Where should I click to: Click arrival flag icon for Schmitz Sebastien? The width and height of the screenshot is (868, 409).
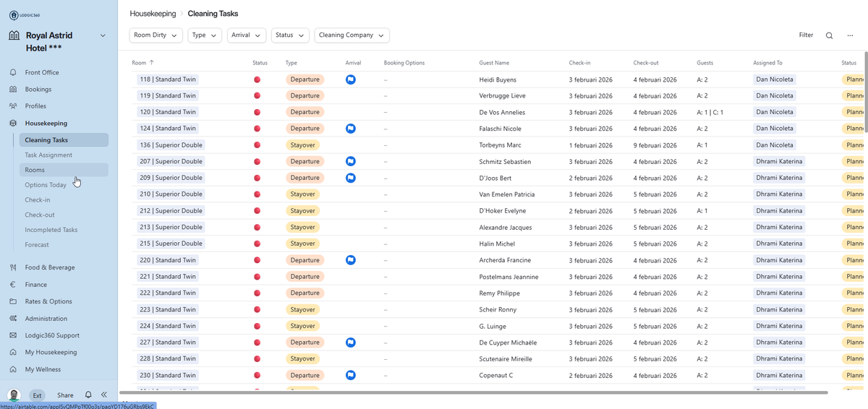click(351, 161)
